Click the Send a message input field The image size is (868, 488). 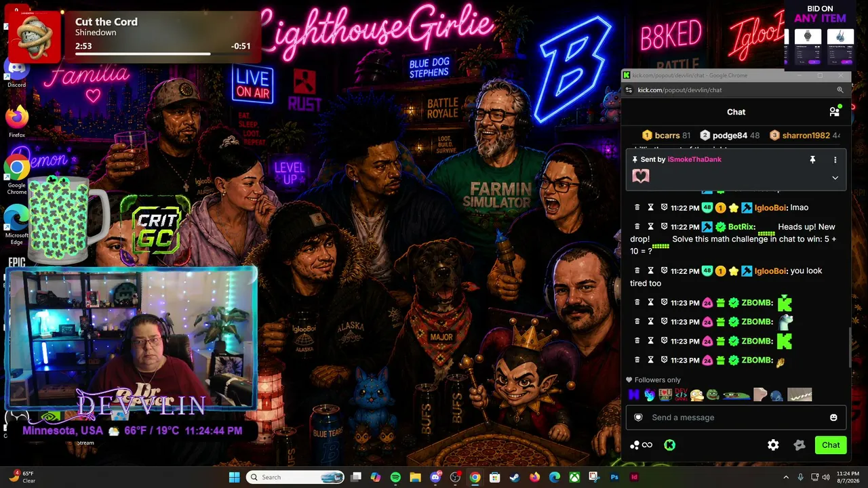[736, 418]
